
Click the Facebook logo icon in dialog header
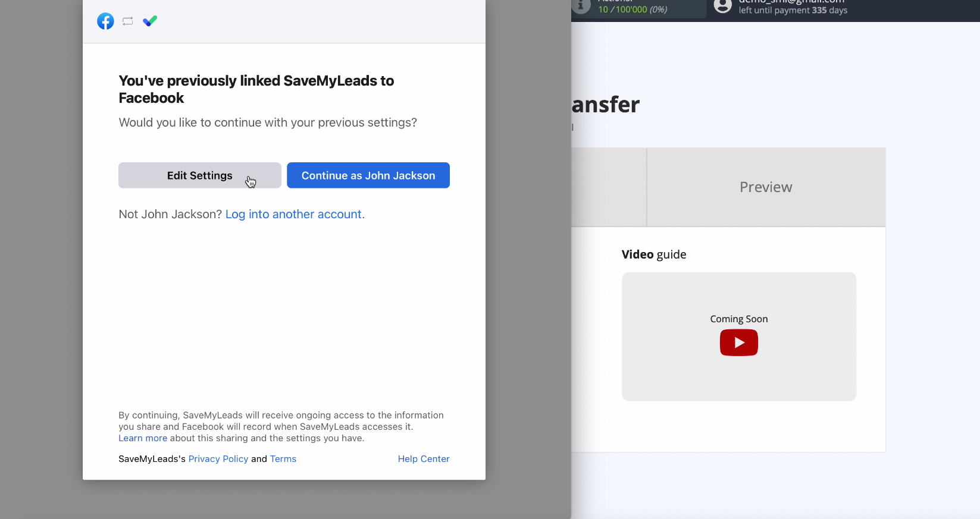tap(105, 21)
